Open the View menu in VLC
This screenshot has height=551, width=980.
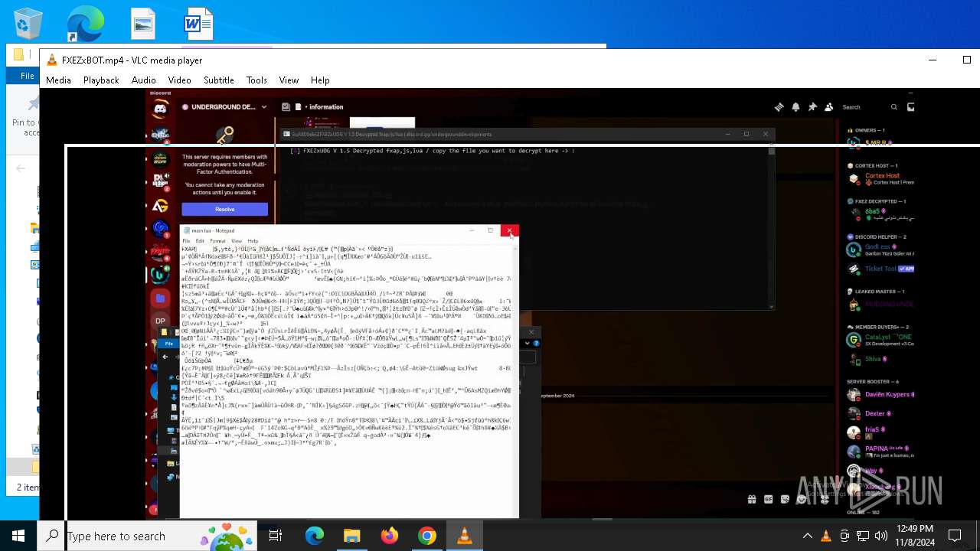(289, 80)
